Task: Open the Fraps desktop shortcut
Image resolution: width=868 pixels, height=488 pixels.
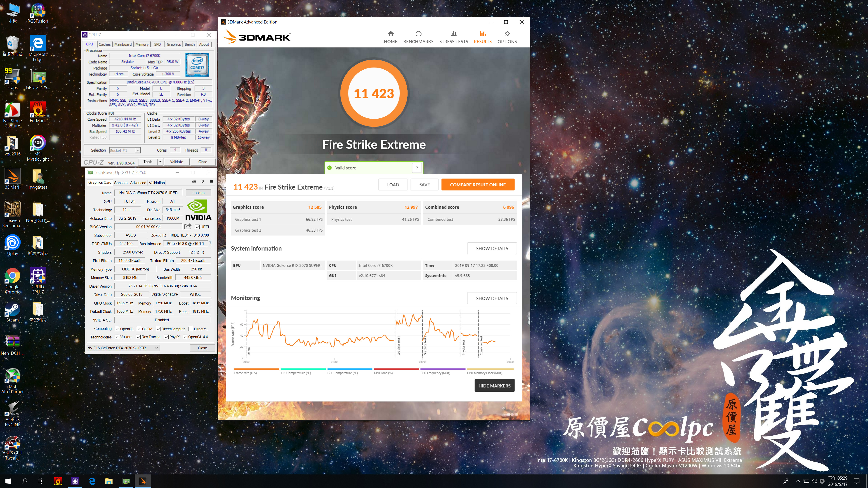Action: (x=12, y=79)
